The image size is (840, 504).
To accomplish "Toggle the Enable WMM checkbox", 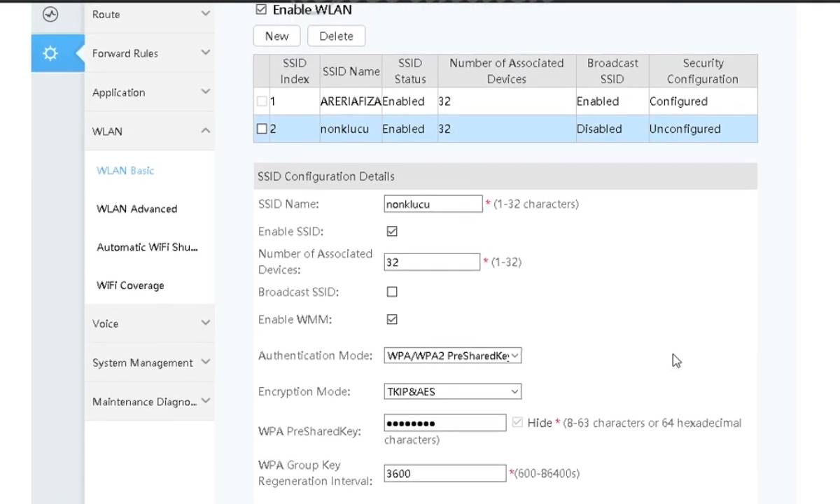I will pyautogui.click(x=392, y=319).
